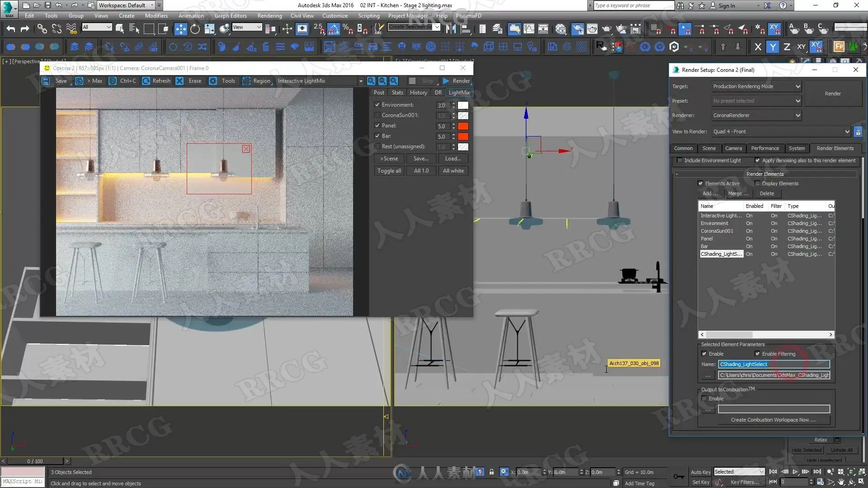The image size is (868, 488).
Task: Enable the CoronaSun001 LightMix checkbox
Action: pyautogui.click(x=377, y=115)
